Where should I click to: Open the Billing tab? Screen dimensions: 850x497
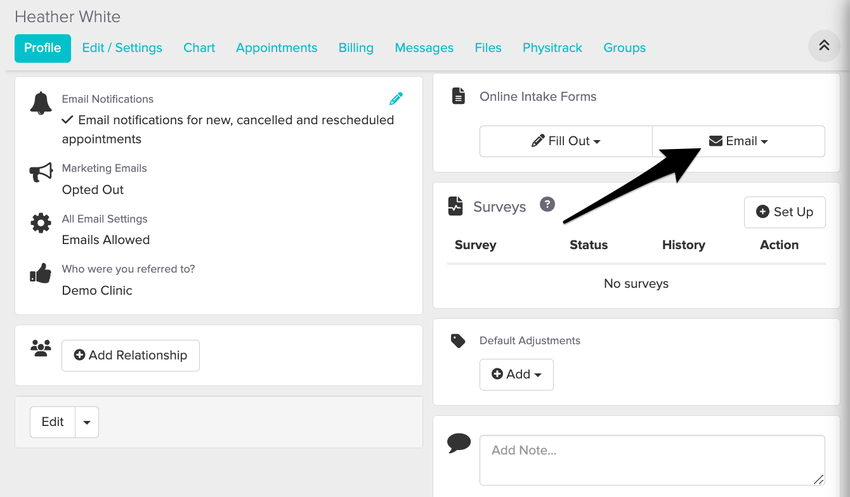click(356, 48)
